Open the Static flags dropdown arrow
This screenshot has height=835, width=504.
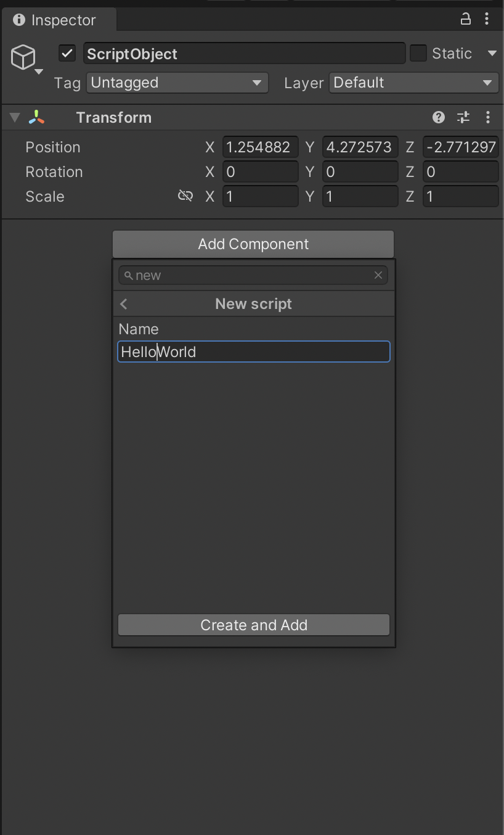(492, 54)
